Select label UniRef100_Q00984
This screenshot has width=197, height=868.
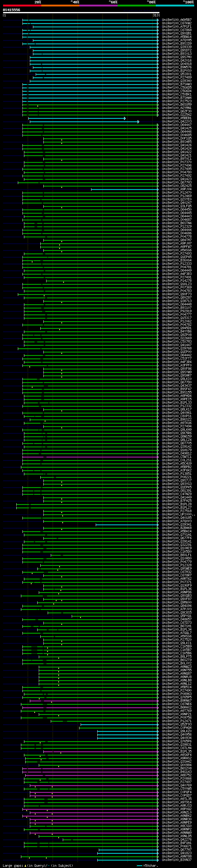point(176,765)
